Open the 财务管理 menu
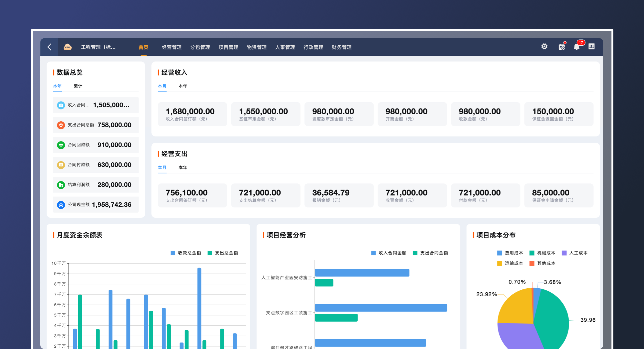644x349 pixels. click(342, 47)
